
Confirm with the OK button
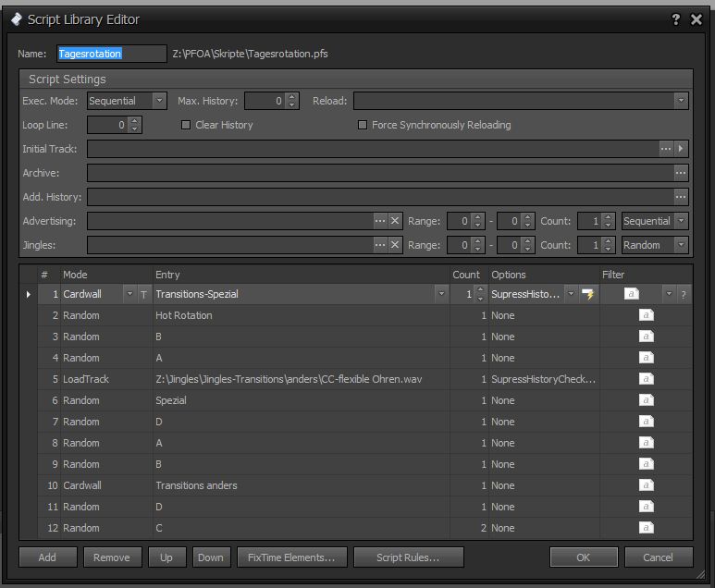point(584,557)
